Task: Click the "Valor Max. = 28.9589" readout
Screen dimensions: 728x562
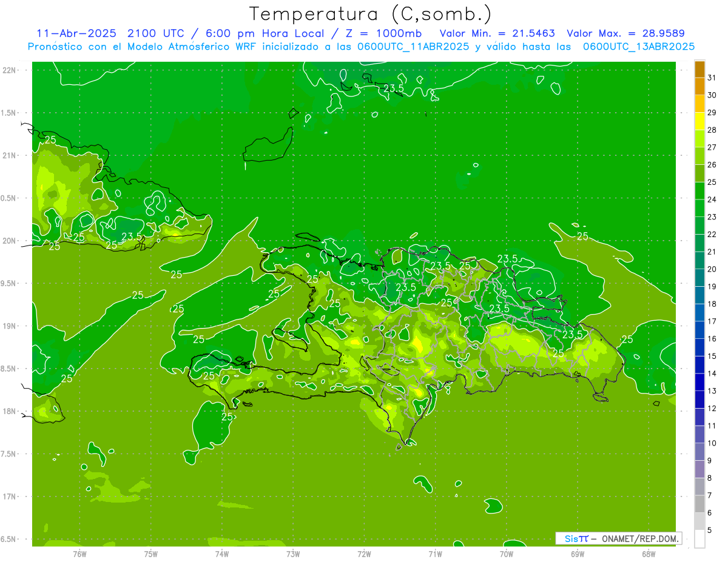Action: pos(625,33)
